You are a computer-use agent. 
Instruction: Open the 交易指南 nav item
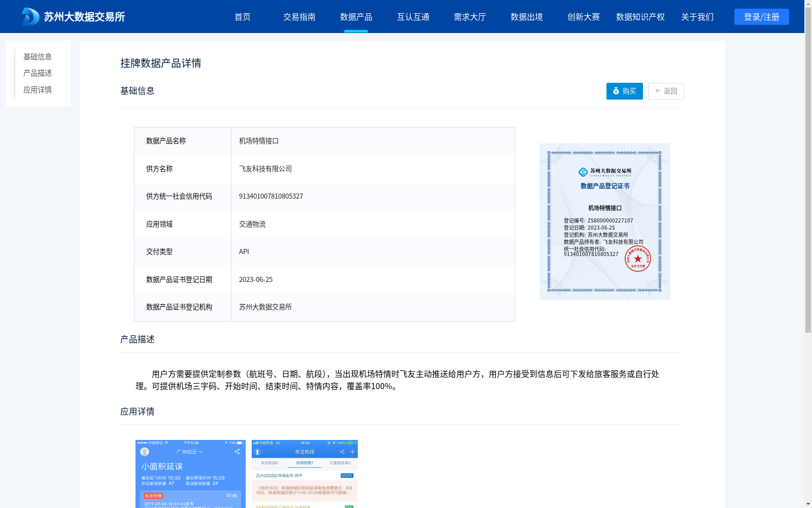coord(299,17)
